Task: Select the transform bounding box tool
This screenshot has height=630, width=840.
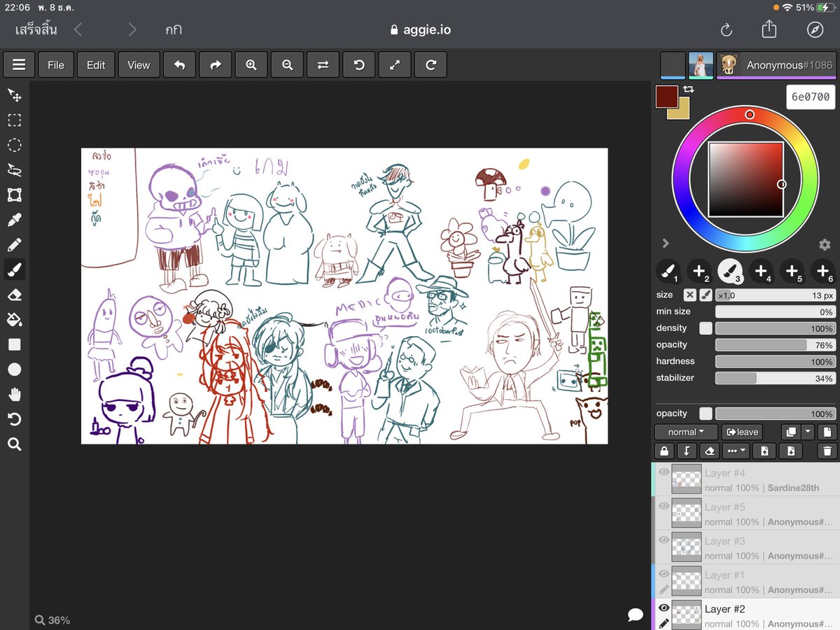Action: (14, 195)
